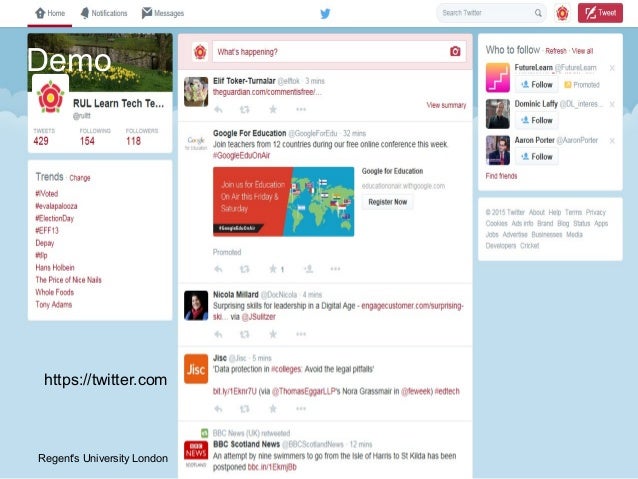The image size is (638, 479).
Task: Follow Dominic Laffy
Action: pos(537,120)
